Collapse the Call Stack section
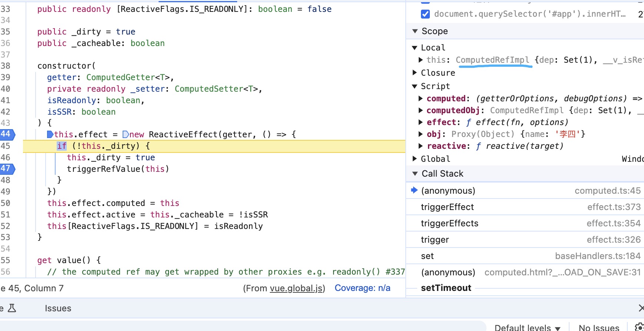 [415, 174]
